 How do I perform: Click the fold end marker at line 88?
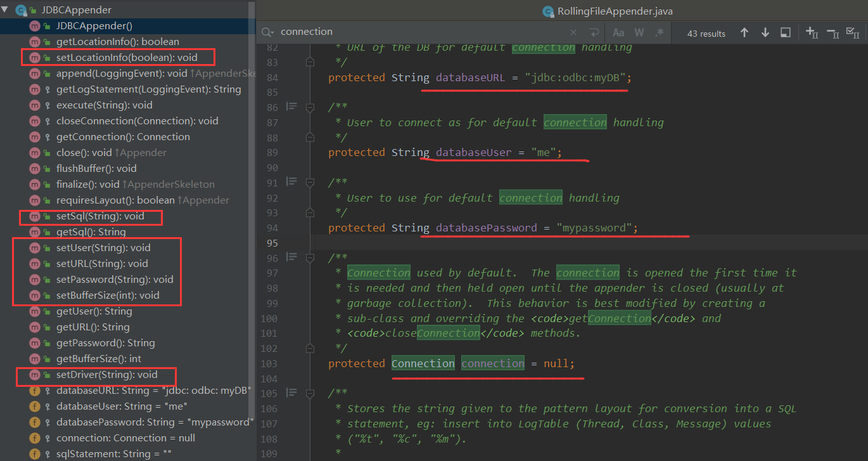pos(310,138)
